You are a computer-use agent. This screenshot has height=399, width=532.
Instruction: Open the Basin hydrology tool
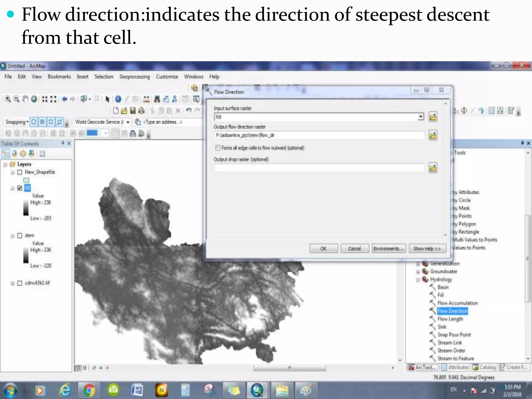click(443, 287)
